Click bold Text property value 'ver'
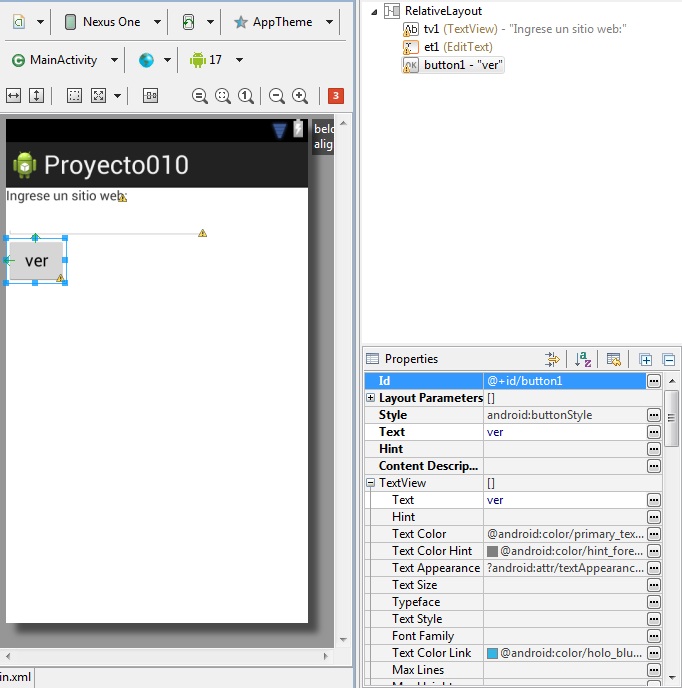Screen dimensions: 682x688 click(564, 432)
